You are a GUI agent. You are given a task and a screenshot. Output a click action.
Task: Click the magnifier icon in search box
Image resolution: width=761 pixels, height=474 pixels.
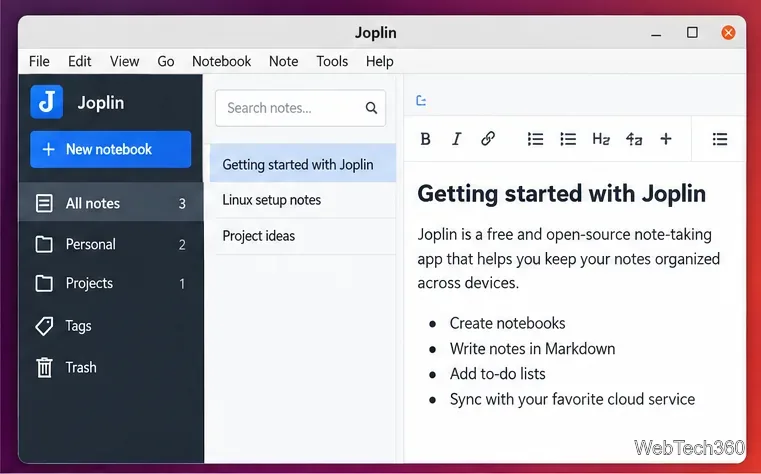[371, 108]
